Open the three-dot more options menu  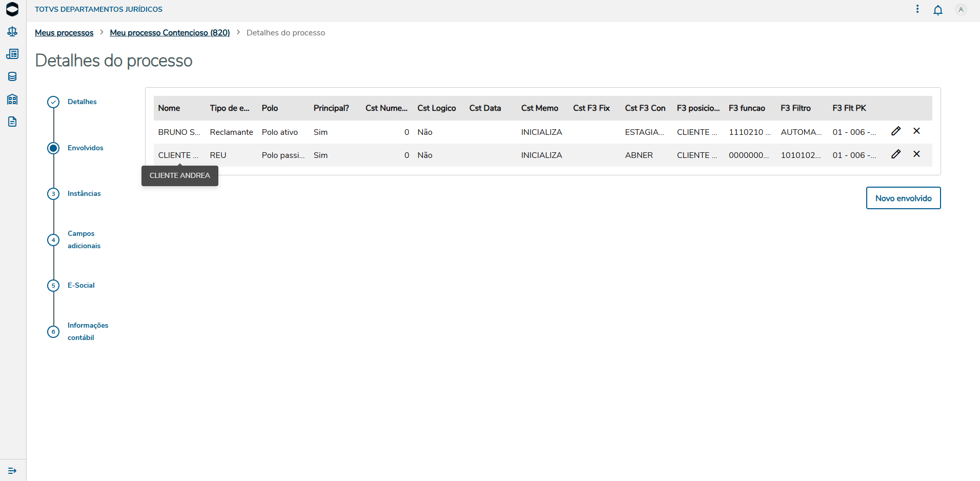click(917, 9)
